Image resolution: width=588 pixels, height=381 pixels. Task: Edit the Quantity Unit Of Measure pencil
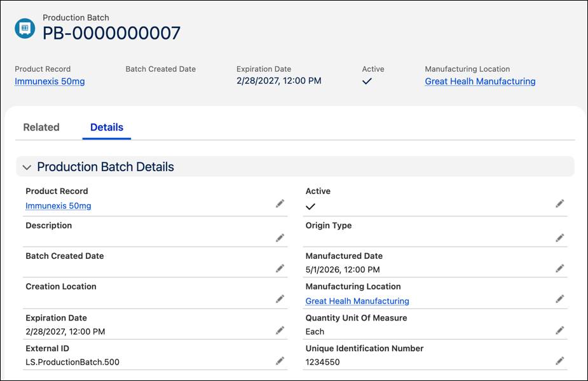pos(560,330)
